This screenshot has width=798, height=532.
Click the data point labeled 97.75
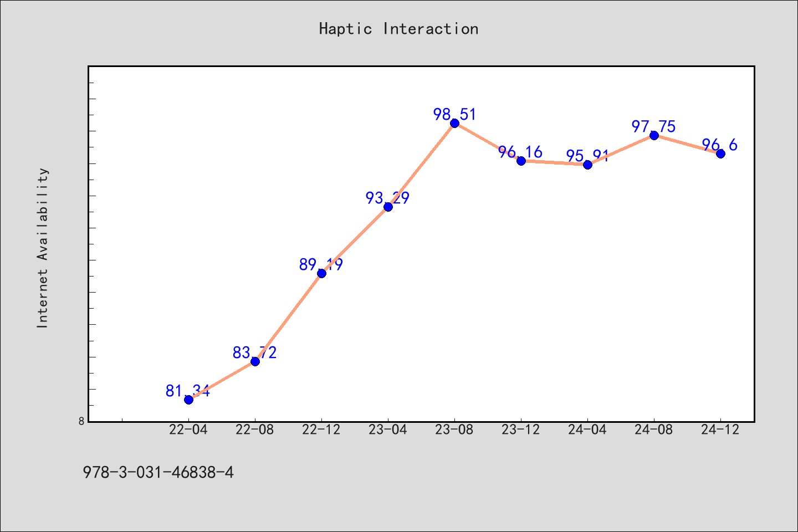[x=654, y=135]
